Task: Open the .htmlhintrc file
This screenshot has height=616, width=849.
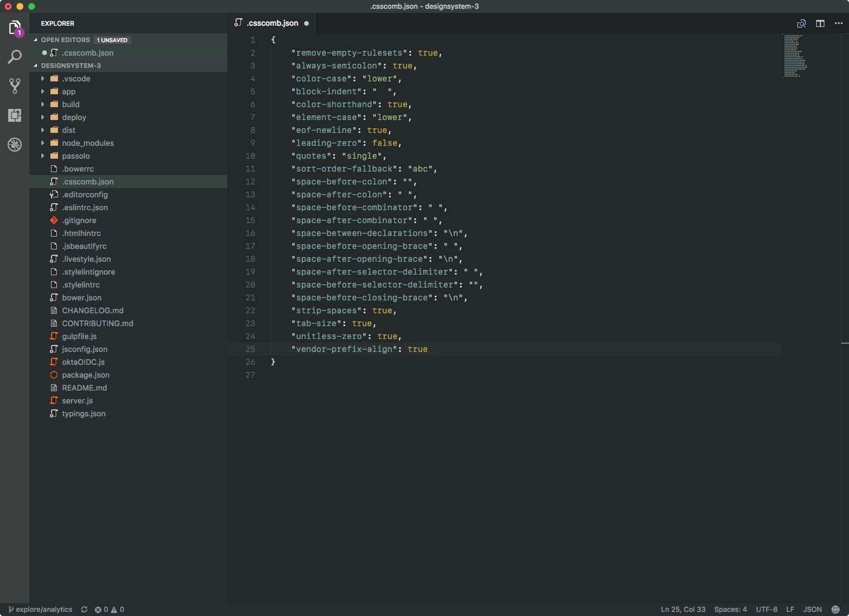Action: click(x=128, y=233)
